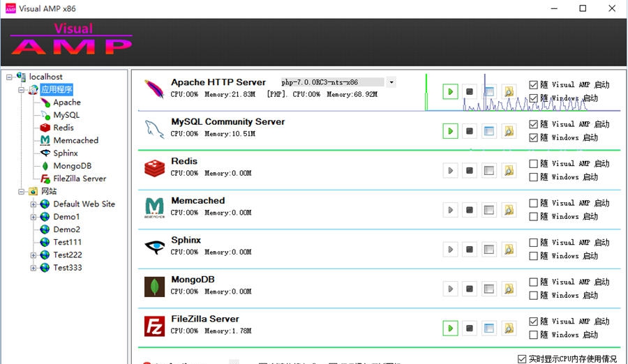The width and height of the screenshot is (628, 364).
Task: Select Sphinx in the sidebar tree
Action: [66, 153]
